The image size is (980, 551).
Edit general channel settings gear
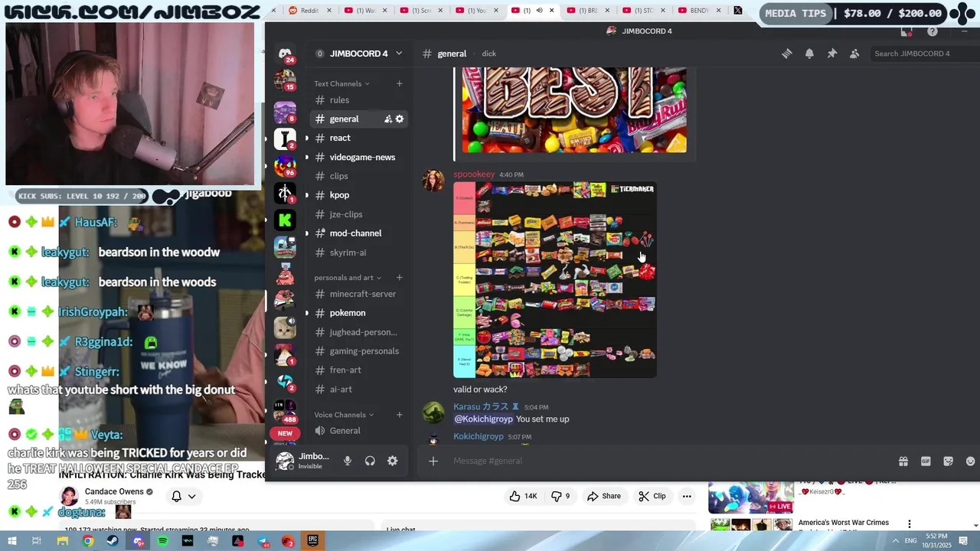(399, 119)
